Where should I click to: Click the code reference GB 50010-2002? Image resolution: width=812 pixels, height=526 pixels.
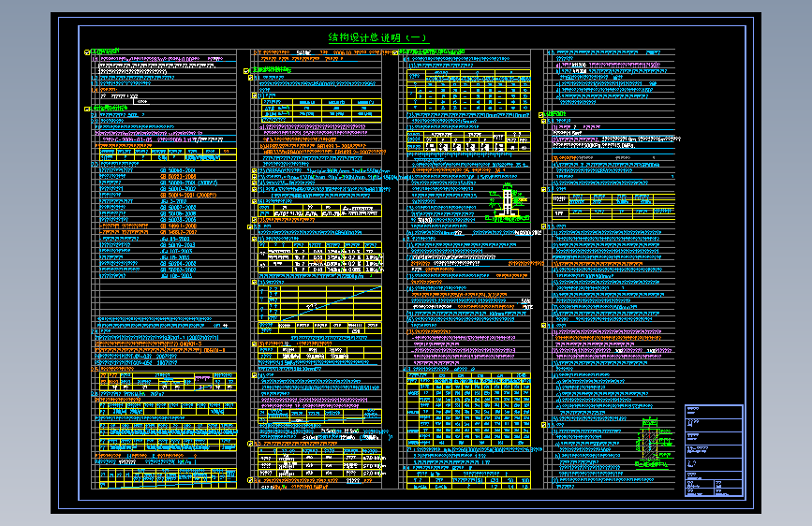pyautogui.click(x=178, y=189)
